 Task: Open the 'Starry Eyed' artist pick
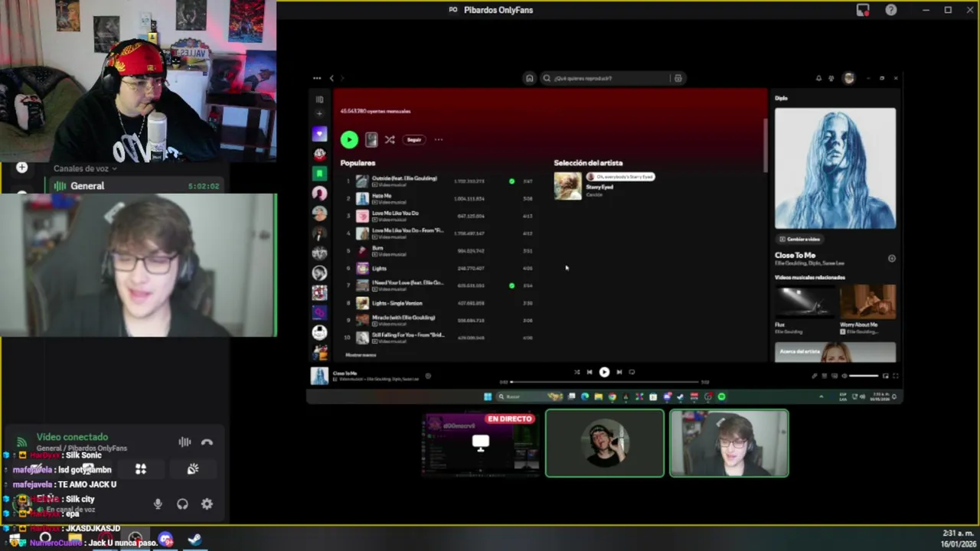[599, 187]
